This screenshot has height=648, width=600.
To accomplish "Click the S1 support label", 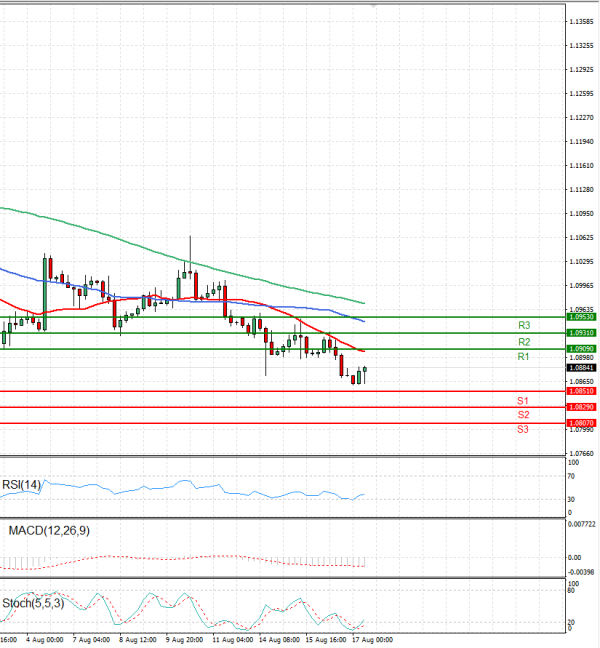I will click(523, 400).
